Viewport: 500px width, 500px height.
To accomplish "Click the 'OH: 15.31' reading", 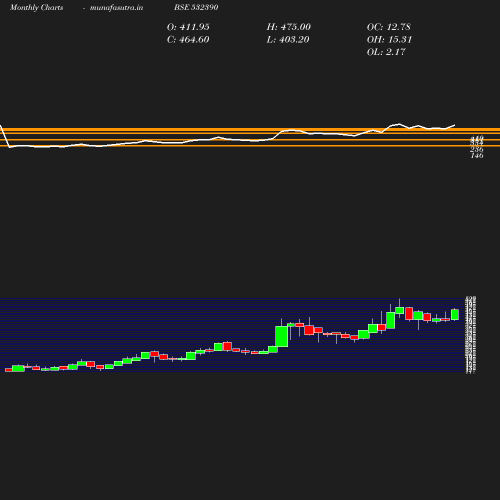I will 389,39.
